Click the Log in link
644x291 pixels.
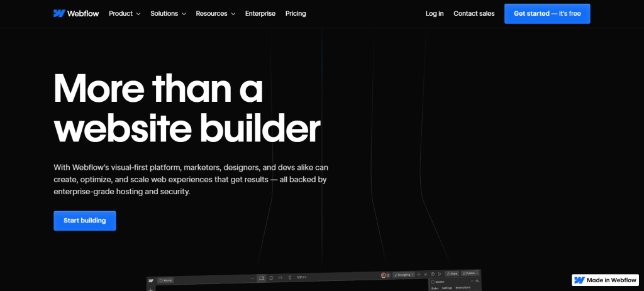tap(435, 14)
